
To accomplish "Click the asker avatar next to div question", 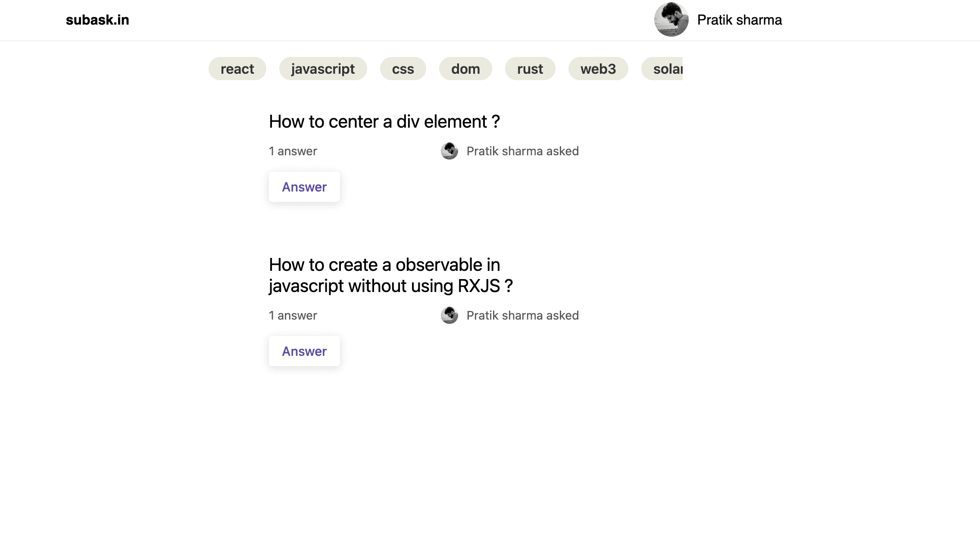I will [449, 151].
